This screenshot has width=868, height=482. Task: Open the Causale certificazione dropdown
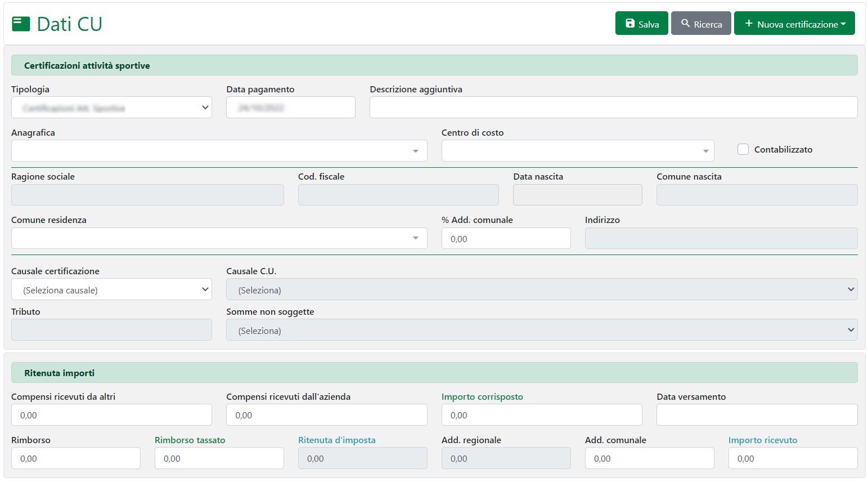[x=111, y=289]
